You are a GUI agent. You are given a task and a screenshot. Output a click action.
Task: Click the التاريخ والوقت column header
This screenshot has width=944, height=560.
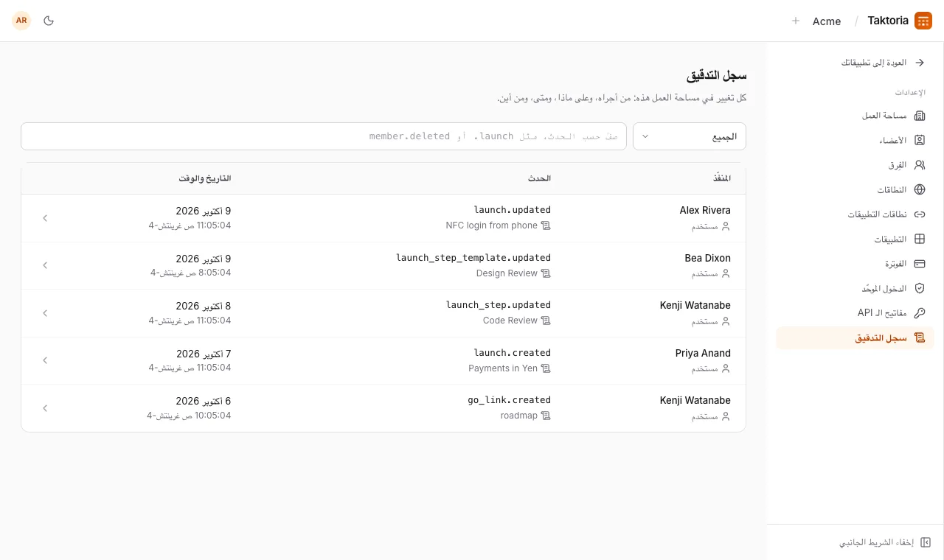coord(205,178)
